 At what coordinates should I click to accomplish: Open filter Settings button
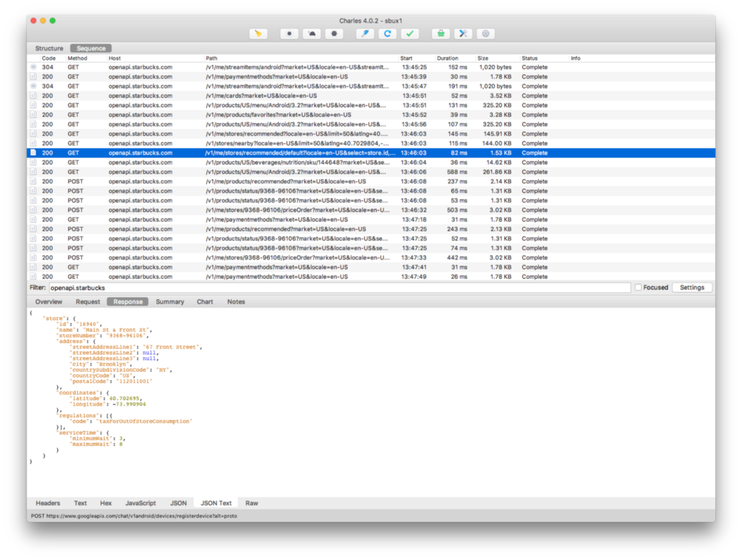click(x=692, y=288)
